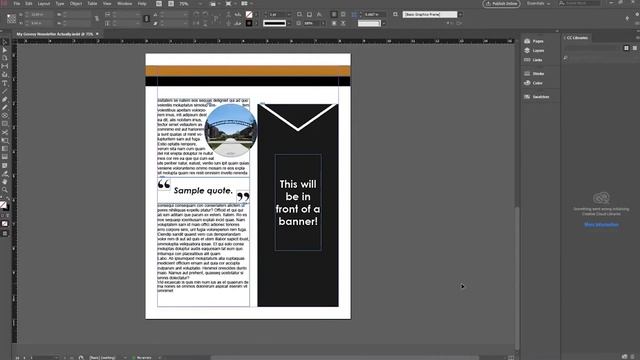Switch CC Libraries to grid view
Viewport: 640px width, 360px height.
626,48
